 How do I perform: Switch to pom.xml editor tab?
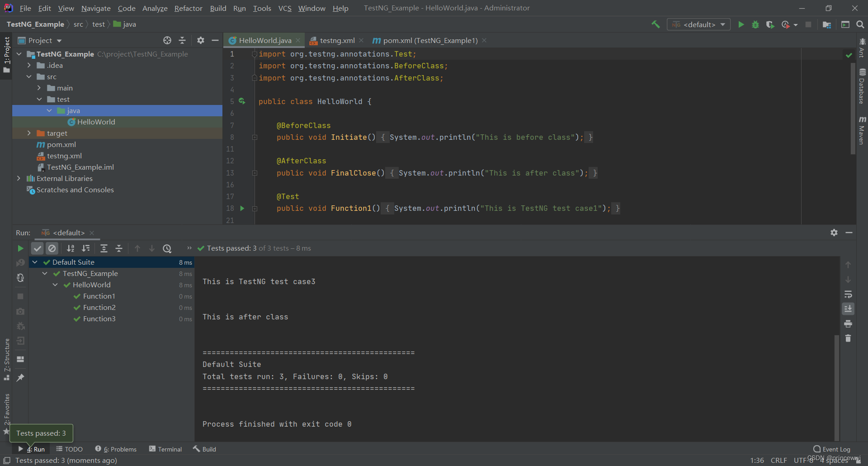[x=430, y=40]
